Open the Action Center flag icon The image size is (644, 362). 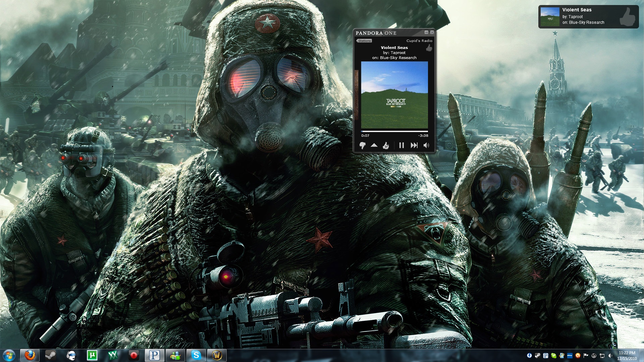[586, 356]
